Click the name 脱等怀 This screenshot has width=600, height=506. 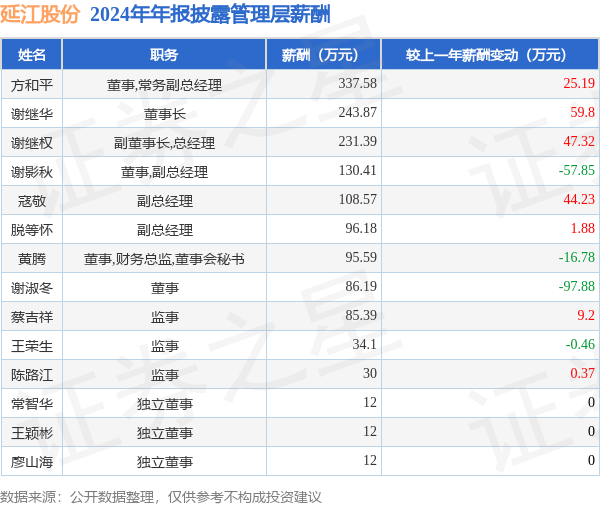pos(31,230)
